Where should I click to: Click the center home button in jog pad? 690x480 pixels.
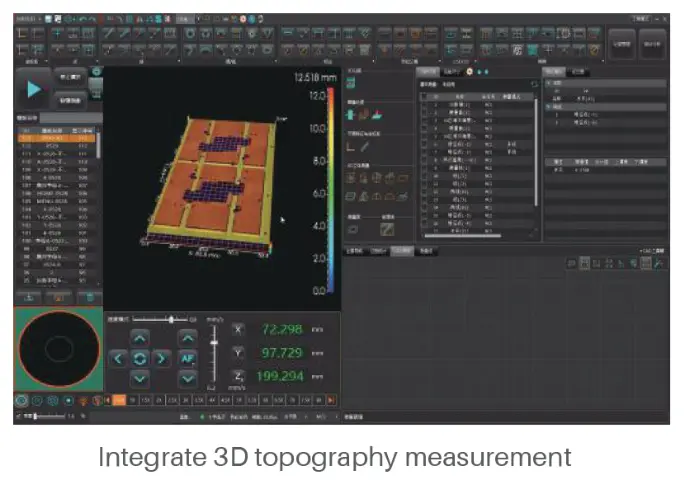pyautogui.click(x=140, y=358)
